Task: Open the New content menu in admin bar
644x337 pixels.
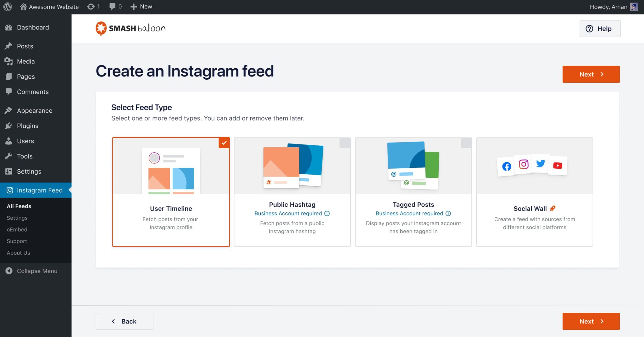Action: (x=141, y=7)
